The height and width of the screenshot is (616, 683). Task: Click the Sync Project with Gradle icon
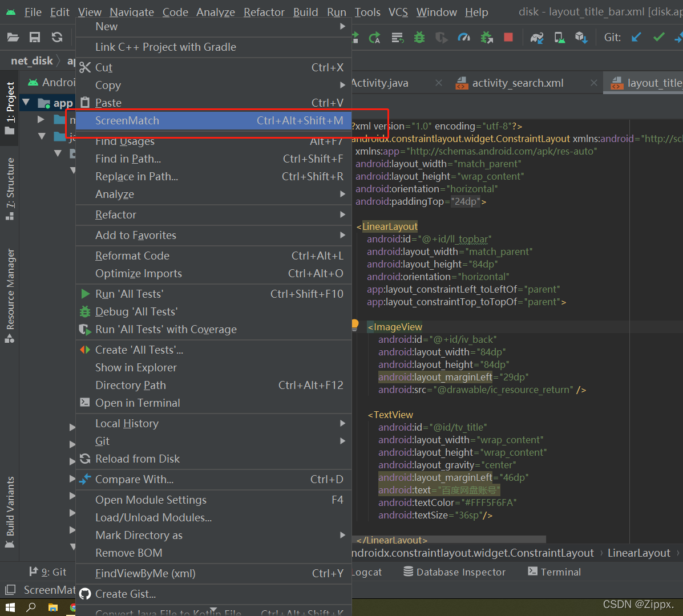[x=536, y=38]
